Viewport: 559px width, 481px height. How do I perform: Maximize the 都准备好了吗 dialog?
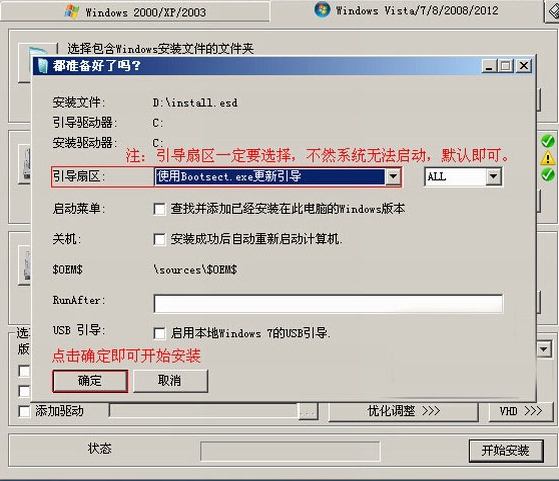pyautogui.click(x=506, y=66)
